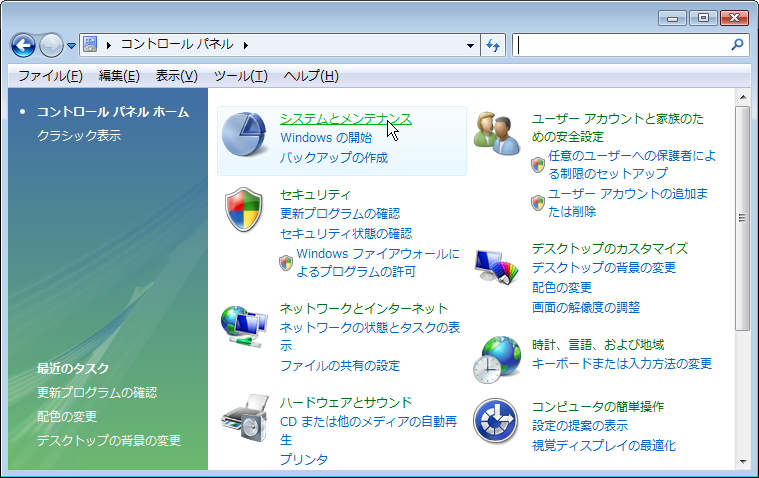759x478 pixels.
Task: Open ネットワークとインターネット heading
Action: pyautogui.click(x=364, y=308)
